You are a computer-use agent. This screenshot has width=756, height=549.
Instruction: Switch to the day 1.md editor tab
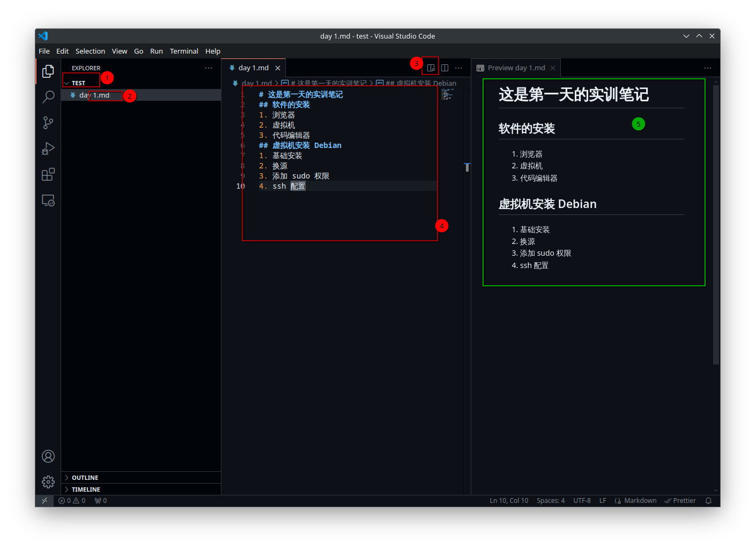pos(254,68)
